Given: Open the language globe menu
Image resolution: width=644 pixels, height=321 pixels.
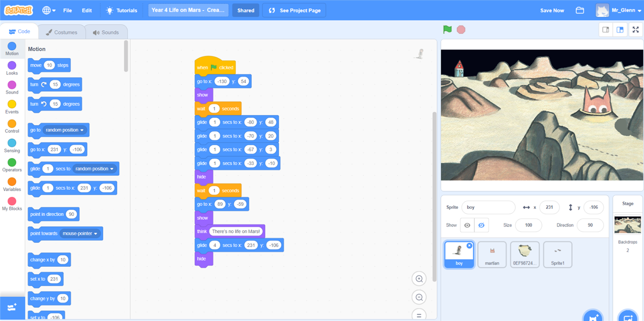Looking at the screenshot, I should [49, 10].
